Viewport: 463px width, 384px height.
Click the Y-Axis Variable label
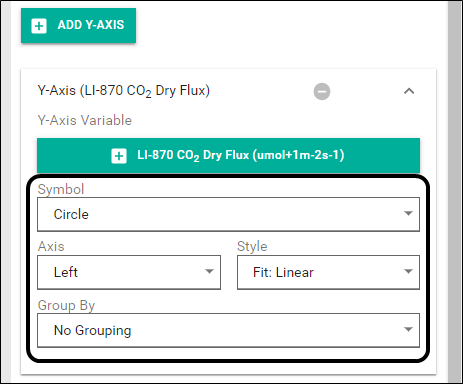coord(85,120)
